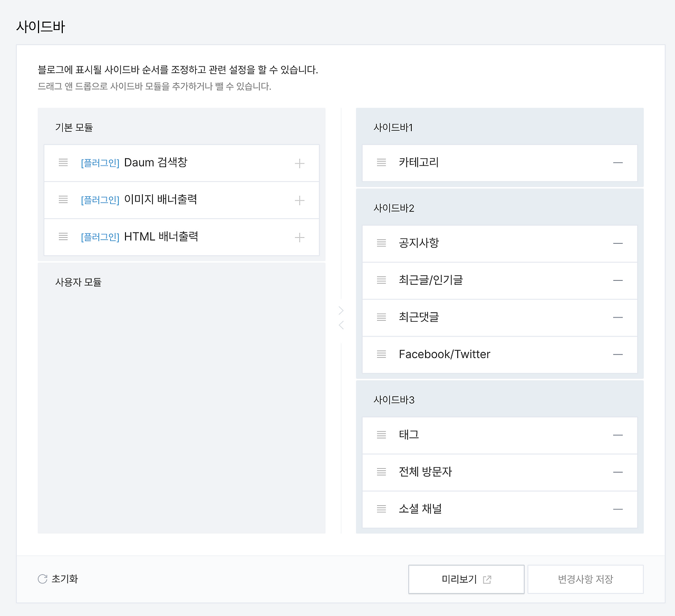Image resolution: width=675 pixels, height=616 pixels.
Task: Add HTML 배너출력 with its plus icon
Action: click(299, 237)
